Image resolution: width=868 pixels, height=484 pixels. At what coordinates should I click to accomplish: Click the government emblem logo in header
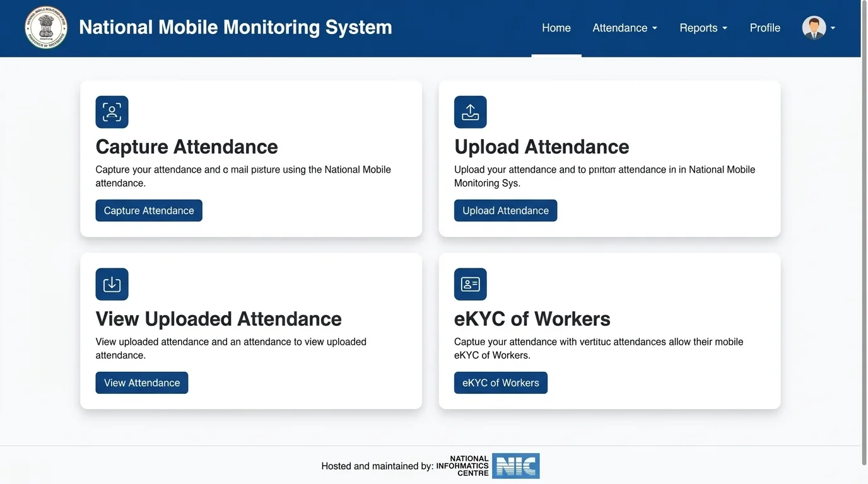point(46,28)
